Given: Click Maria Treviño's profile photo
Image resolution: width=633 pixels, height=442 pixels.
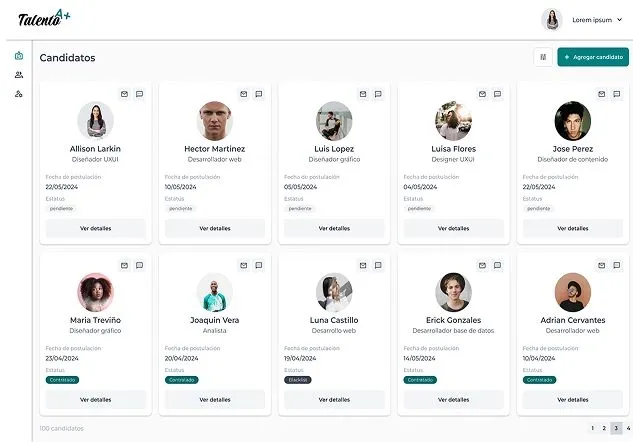Looking at the screenshot, I should pyautogui.click(x=95, y=292).
